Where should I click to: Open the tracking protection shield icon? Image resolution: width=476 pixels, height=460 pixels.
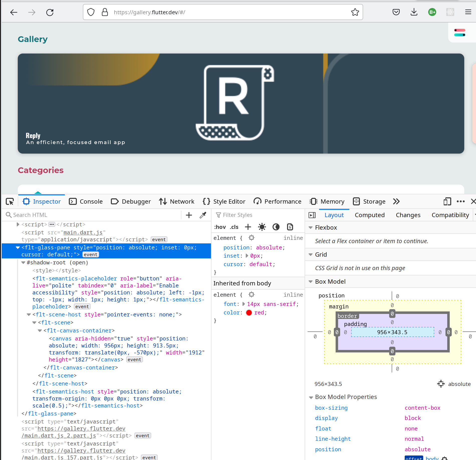(91, 12)
